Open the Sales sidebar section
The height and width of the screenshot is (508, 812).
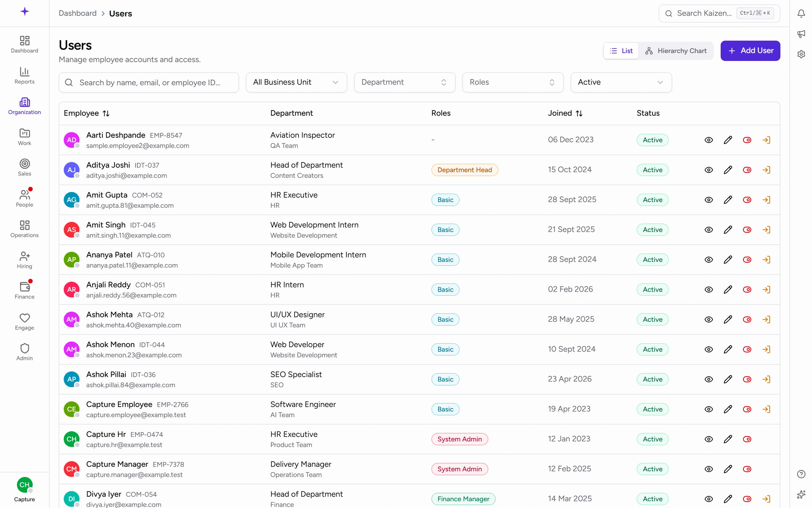point(25,168)
